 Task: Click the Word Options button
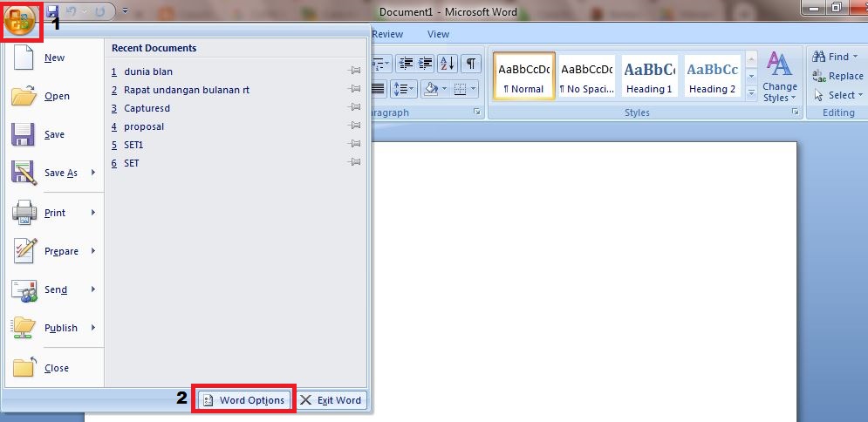(243, 400)
